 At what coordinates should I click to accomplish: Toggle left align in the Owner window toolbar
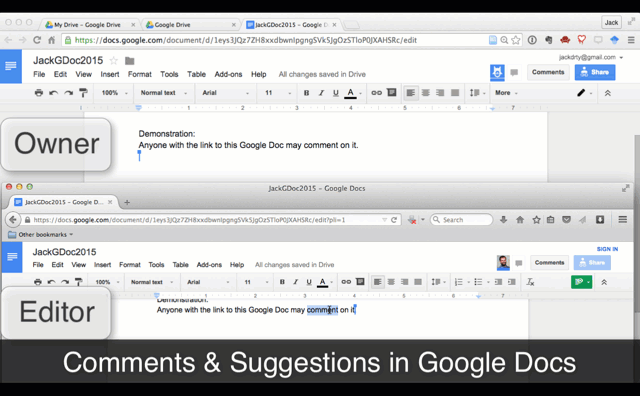pyautogui.click(x=411, y=93)
